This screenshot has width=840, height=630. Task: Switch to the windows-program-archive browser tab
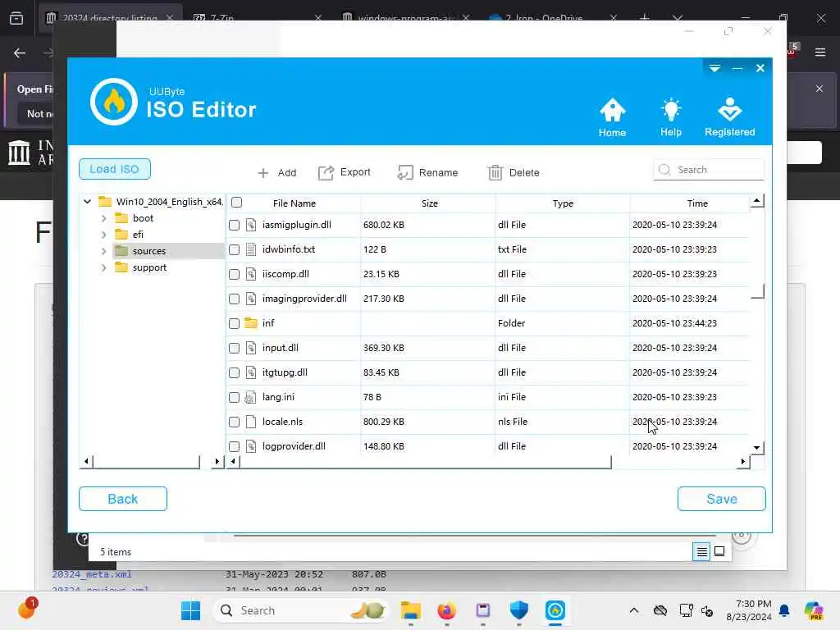tap(405, 18)
